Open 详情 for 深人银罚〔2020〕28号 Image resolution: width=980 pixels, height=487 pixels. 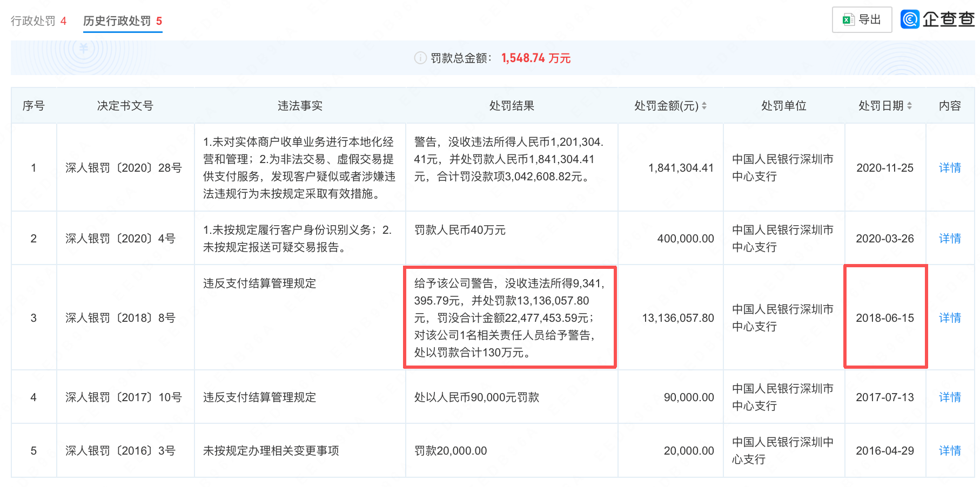point(950,168)
